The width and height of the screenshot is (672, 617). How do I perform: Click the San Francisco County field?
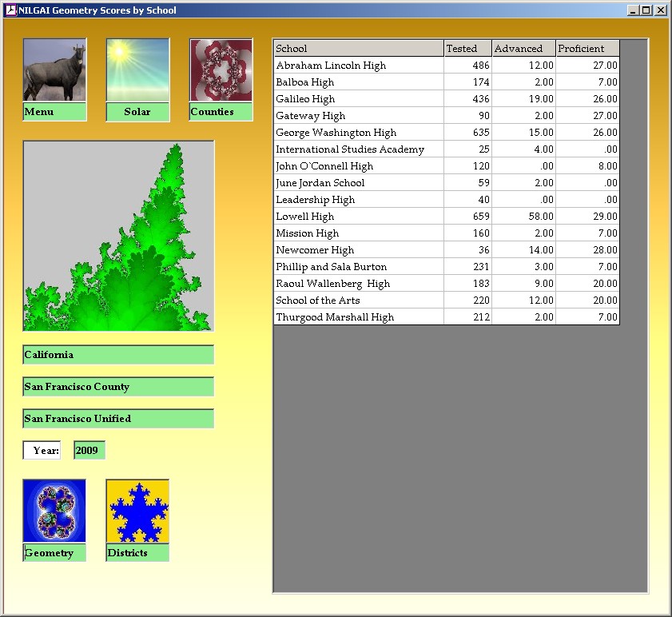[x=118, y=387]
